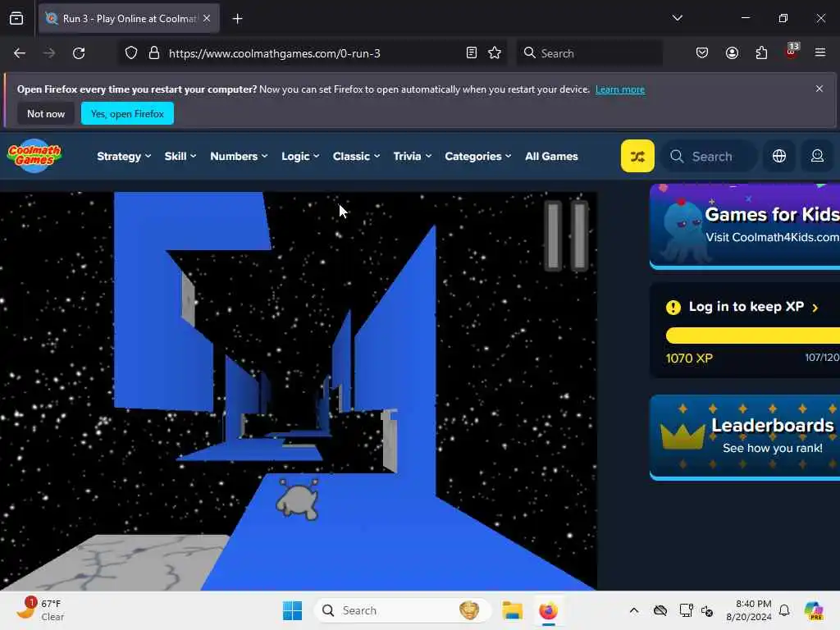This screenshot has width=840, height=630.
Task: Open the All Games page
Action: pos(551,157)
